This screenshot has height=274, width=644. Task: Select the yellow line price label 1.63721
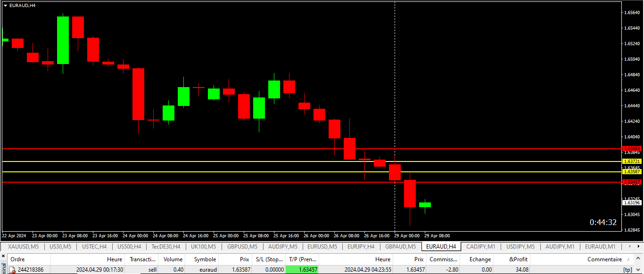click(x=632, y=161)
